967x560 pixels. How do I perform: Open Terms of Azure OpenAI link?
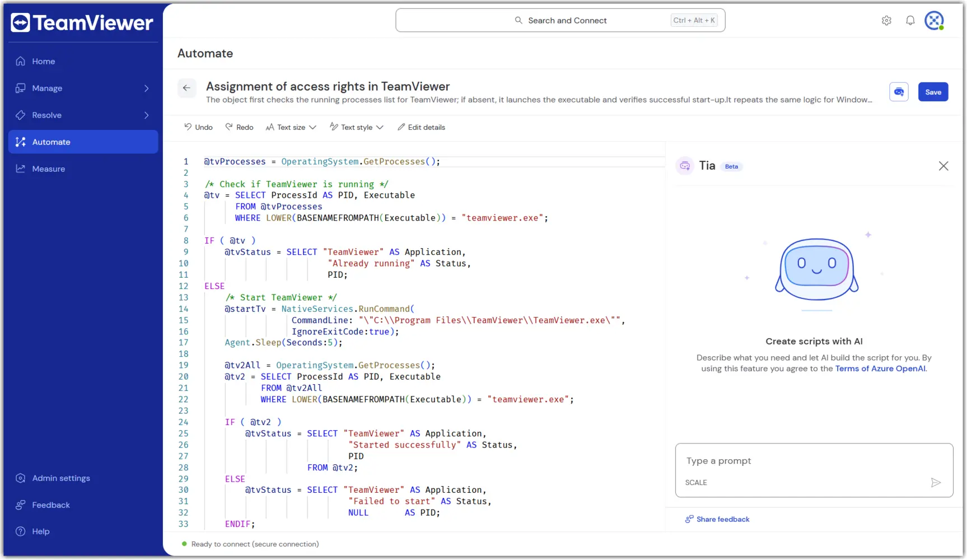click(880, 368)
